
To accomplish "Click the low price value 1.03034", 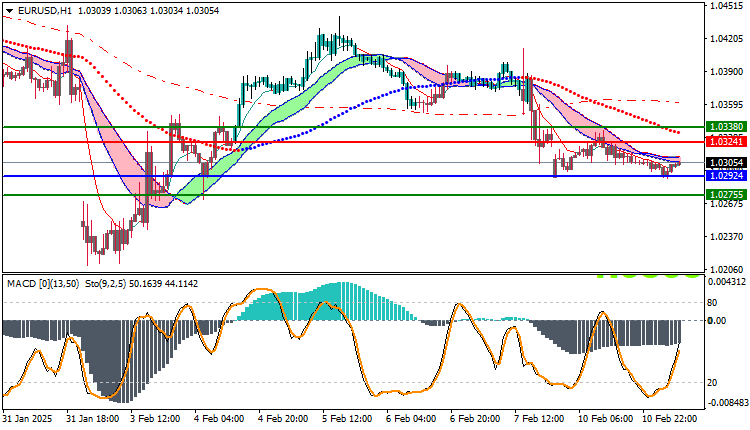I will (166, 11).
